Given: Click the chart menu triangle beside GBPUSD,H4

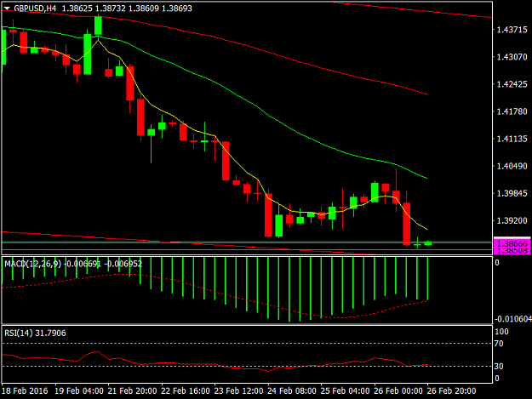Looking at the screenshot, I should click(7, 9).
